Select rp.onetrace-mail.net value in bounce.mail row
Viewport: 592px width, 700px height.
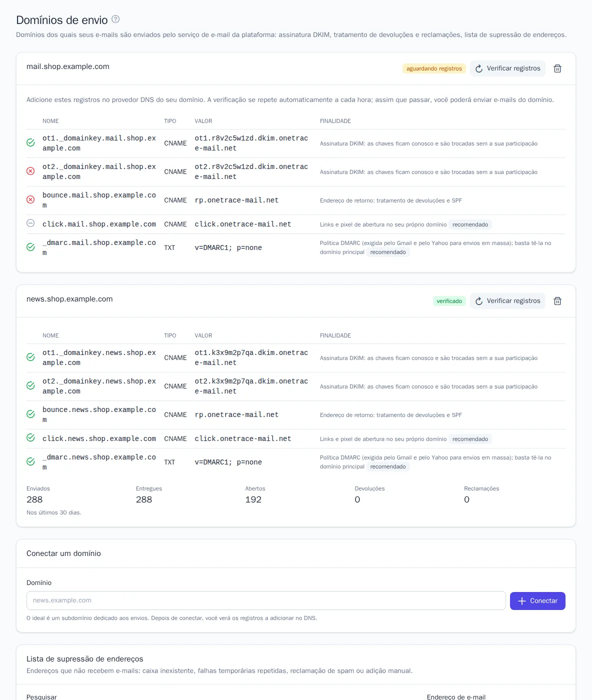click(236, 200)
